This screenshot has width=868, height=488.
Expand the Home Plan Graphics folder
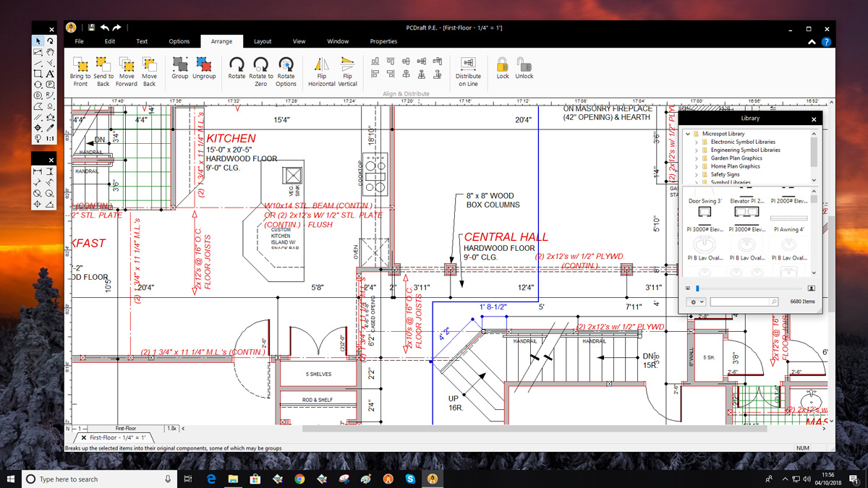coord(697,166)
